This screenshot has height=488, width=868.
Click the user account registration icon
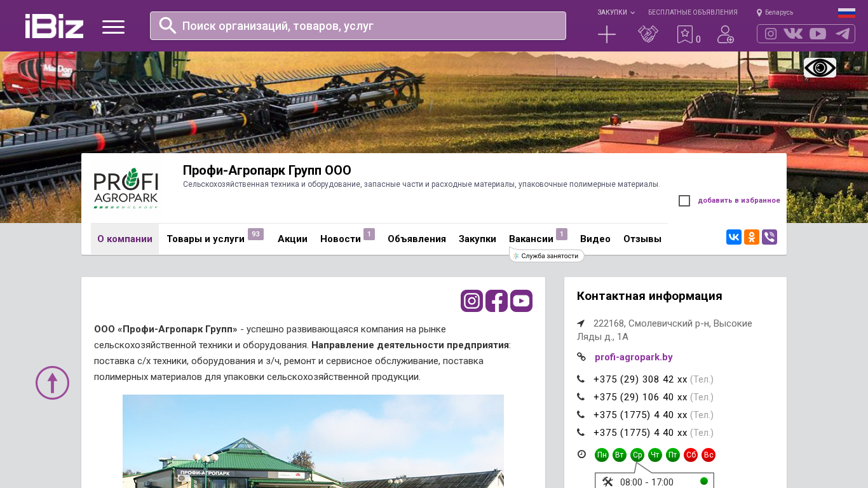click(726, 34)
